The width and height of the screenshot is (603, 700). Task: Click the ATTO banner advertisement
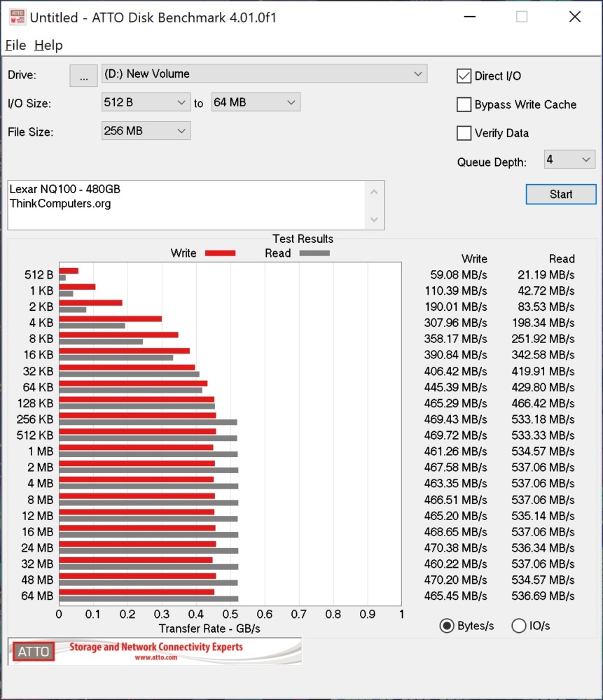155,651
